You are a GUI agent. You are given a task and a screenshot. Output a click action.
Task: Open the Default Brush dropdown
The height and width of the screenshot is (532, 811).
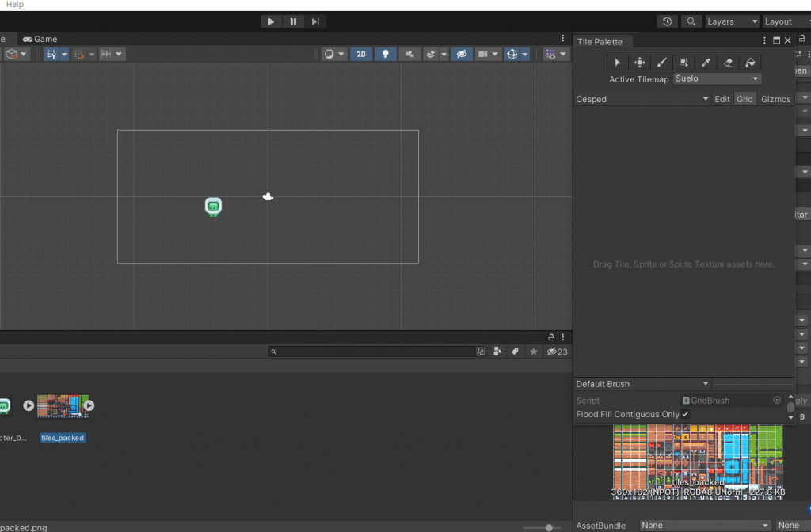click(x=642, y=383)
